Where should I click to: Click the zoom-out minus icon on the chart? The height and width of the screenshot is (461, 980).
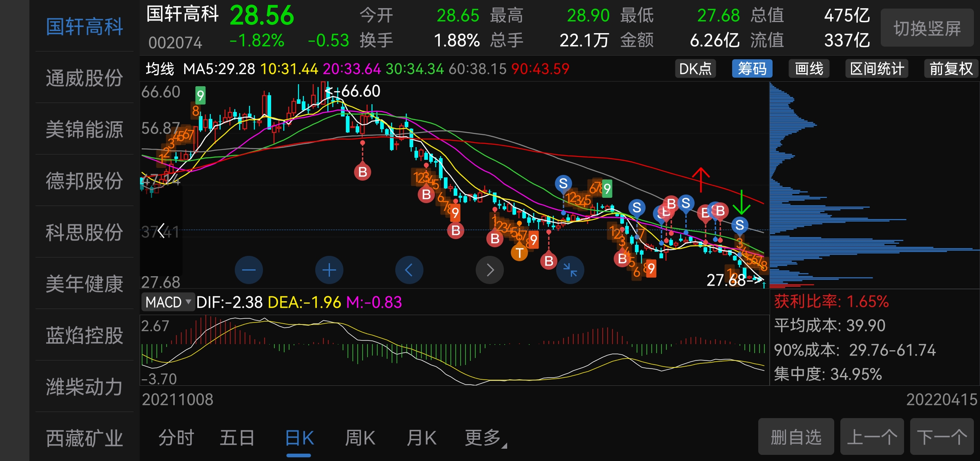pos(249,270)
